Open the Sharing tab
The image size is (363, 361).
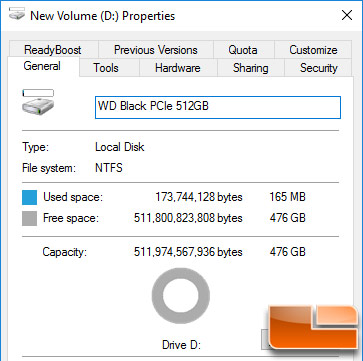coord(251,68)
